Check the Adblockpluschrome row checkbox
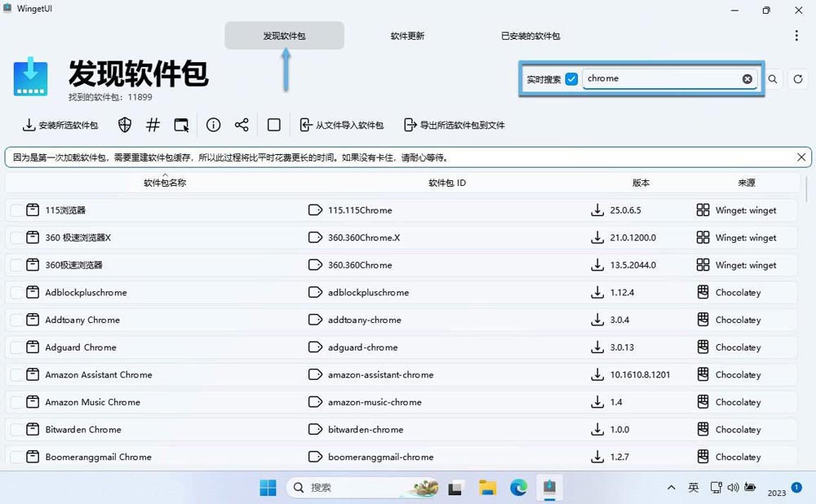816x504 pixels. pyautogui.click(x=16, y=292)
